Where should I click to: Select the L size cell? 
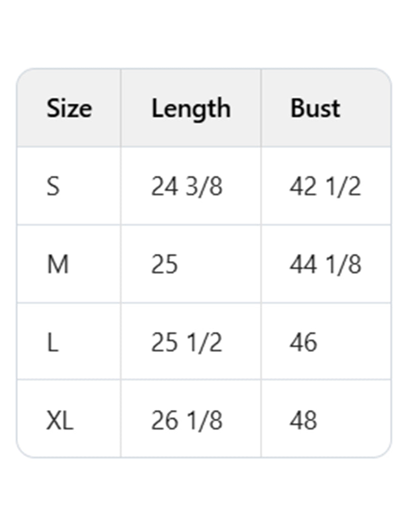[53, 343]
